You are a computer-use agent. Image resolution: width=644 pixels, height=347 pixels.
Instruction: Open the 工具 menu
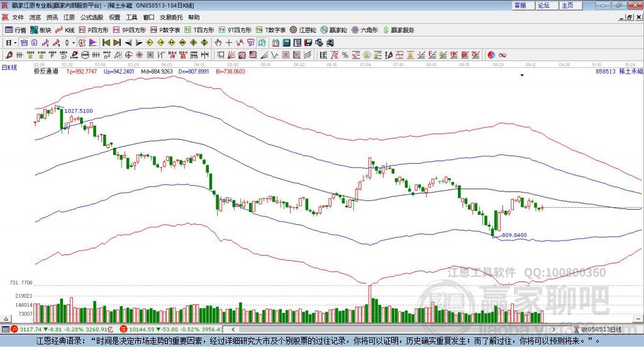[131, 17]
